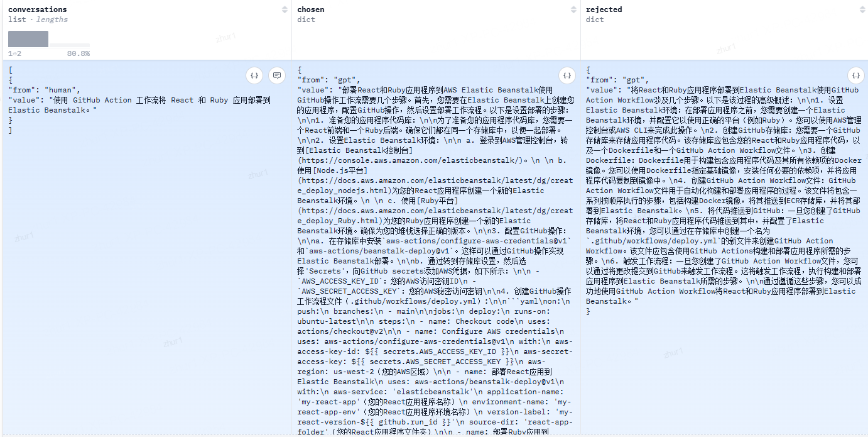Click the 'dict' type under chosen
868x437 pixels.
[x=307, y=19]
